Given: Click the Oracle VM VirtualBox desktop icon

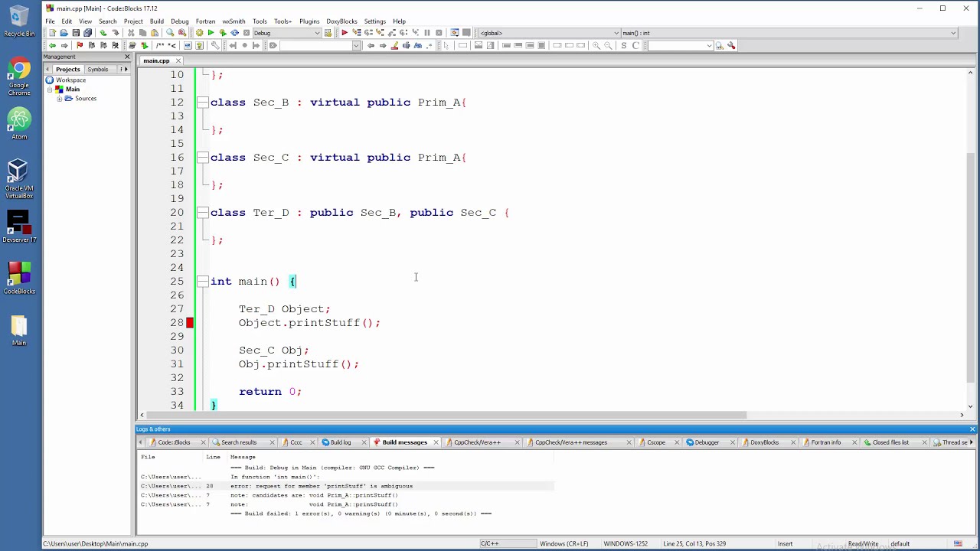Looking at the screenshot, I should click(19, 180).
